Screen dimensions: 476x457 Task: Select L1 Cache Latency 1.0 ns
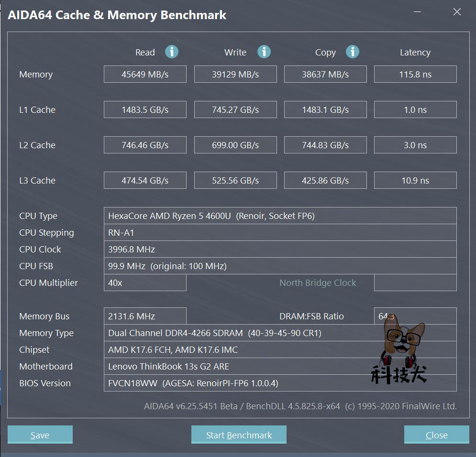pyautogui.click(x=415, y=109)
